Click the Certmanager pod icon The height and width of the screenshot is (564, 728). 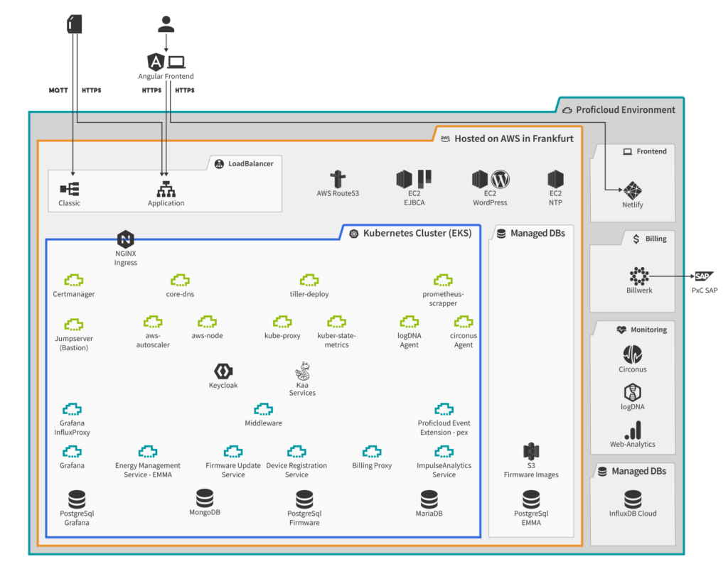tap(74, 280)
